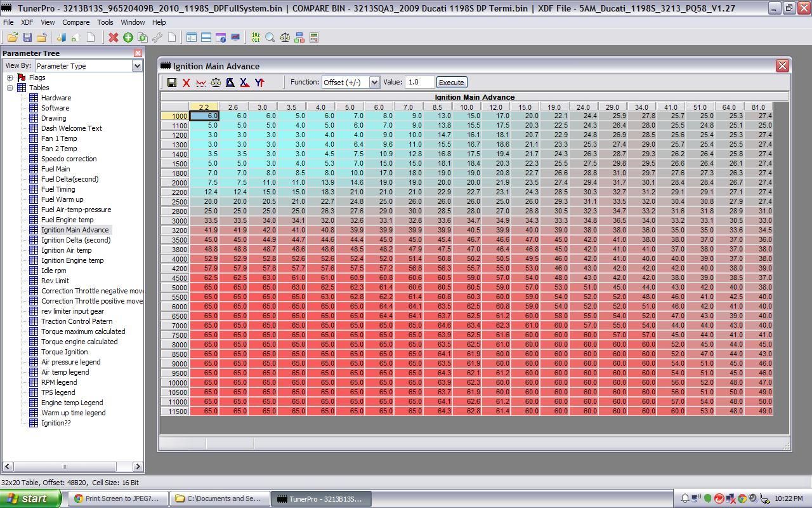The width and height of the screenshot is (812, 508).
Task: Click the Y-axis arrow icon in table toolbar
Action: coord(259,83)
